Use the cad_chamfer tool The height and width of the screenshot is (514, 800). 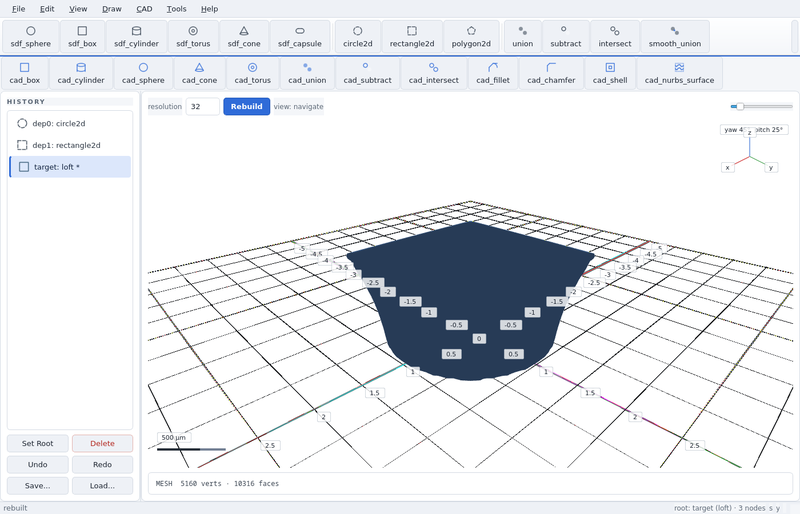click(551, 74)
